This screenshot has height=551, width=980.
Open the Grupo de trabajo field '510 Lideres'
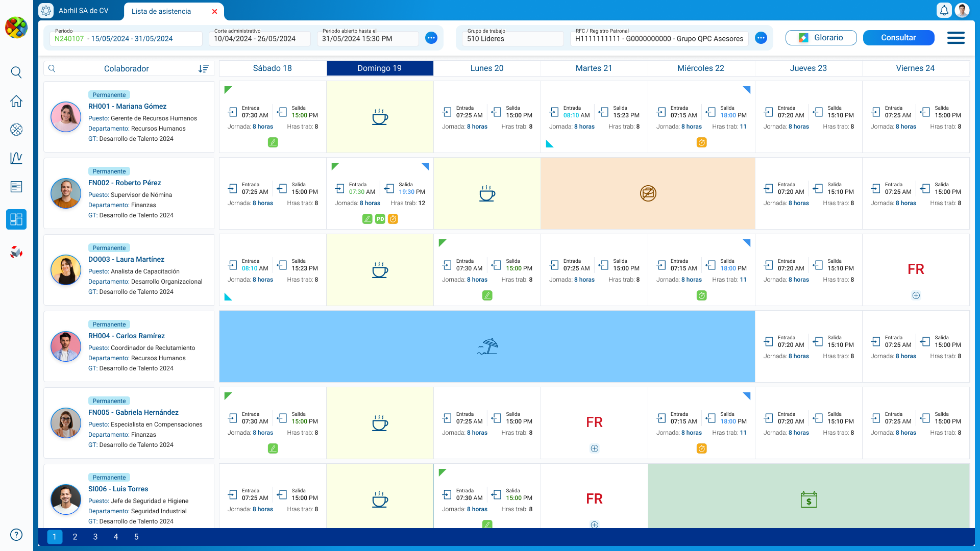point(513,38)
